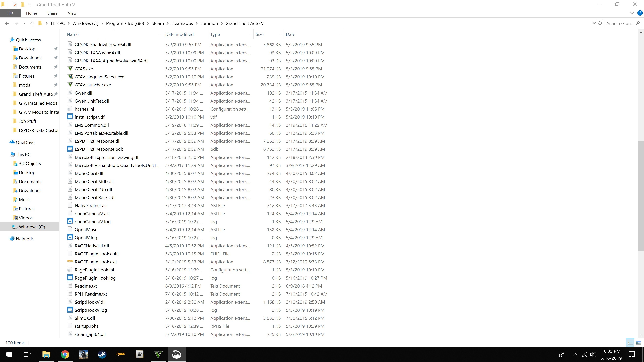Click the explorer Help question mark icon

(640, 13)
